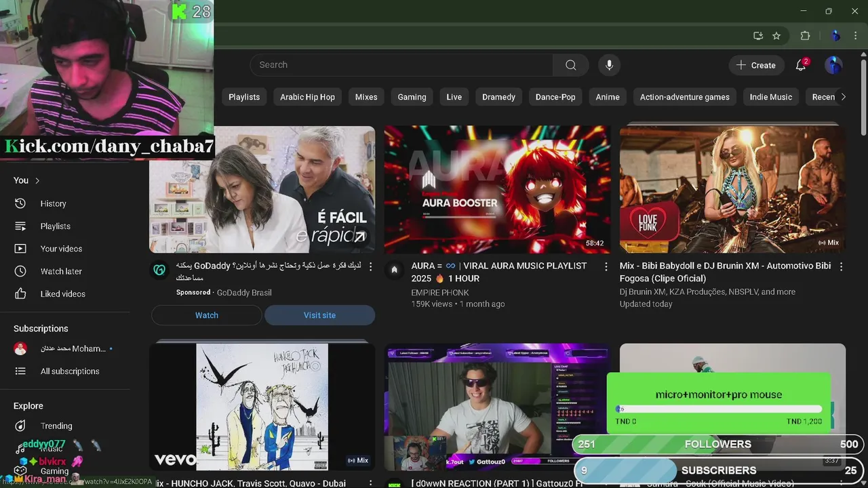868x488 pixels.
Task: Click the install app icon in address bar
Action: pos(758,36)
